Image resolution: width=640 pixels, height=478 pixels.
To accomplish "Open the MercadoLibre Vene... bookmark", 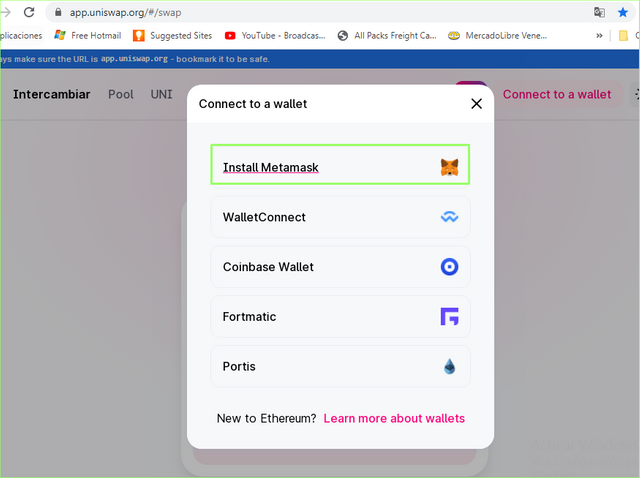I will pyautogui.click(x=497, y=36).
